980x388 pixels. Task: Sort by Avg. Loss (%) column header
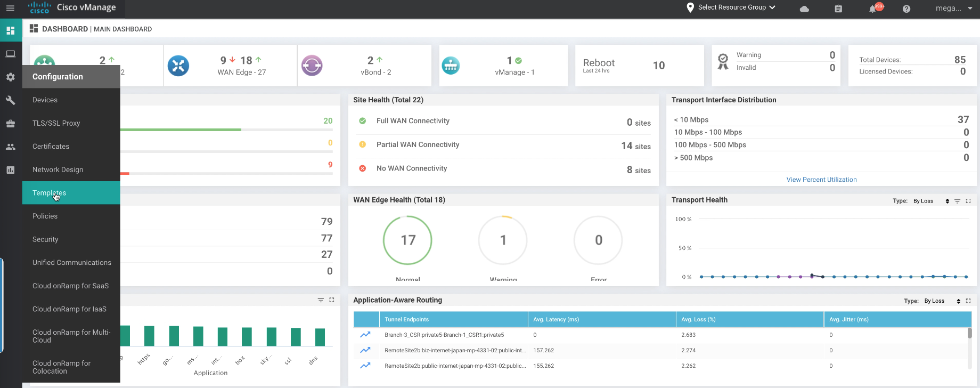click(x=750, y=319)
